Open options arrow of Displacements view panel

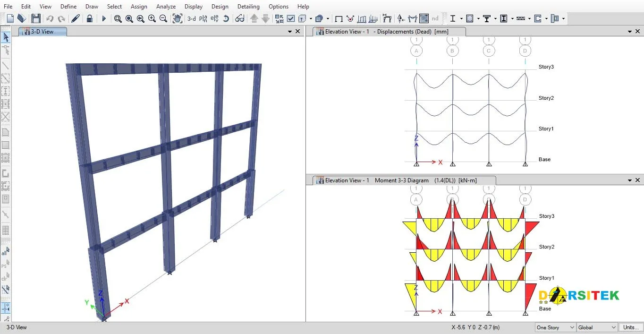(630, 32)
